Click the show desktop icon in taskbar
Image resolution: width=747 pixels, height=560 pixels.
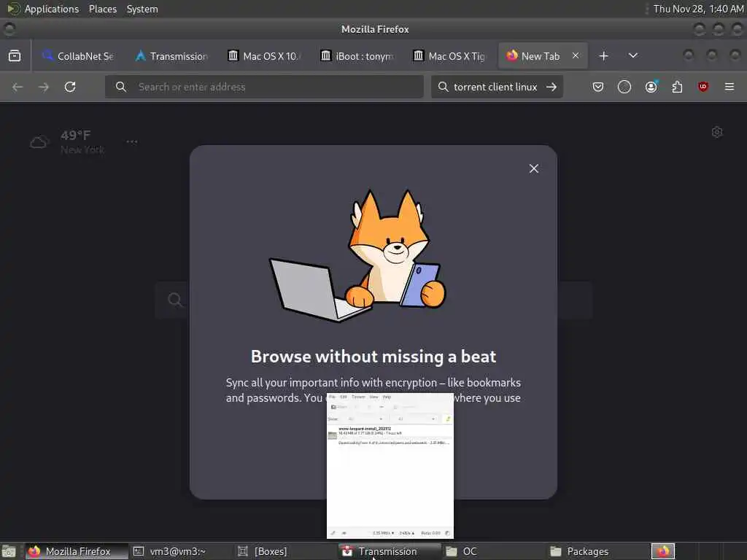click(9, 552)
